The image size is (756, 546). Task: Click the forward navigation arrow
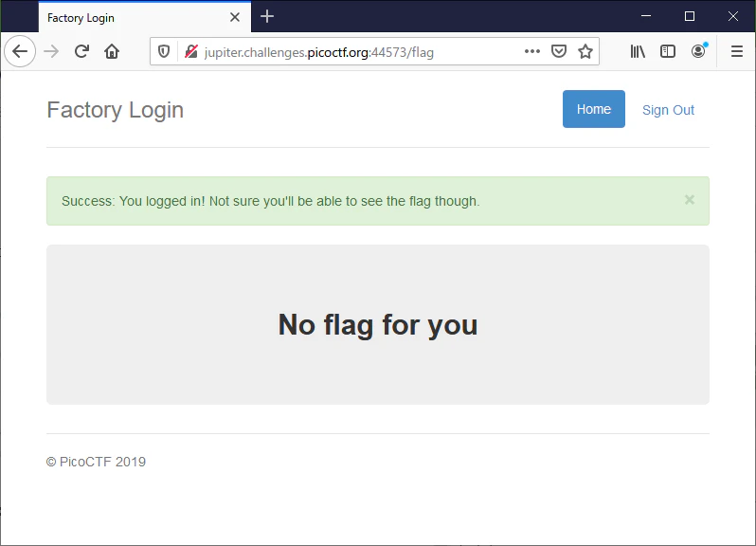click(51, 51)
